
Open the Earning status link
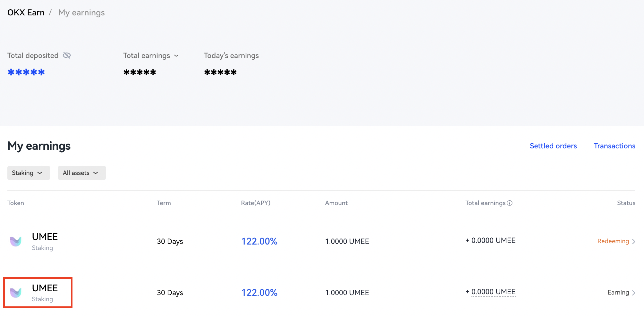(618, 292)
